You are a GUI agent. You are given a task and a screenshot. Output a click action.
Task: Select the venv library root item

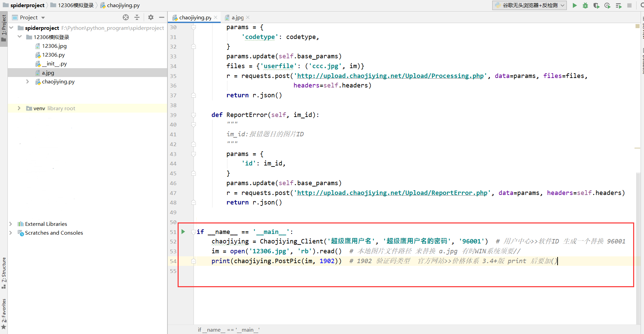click(51, 108)
